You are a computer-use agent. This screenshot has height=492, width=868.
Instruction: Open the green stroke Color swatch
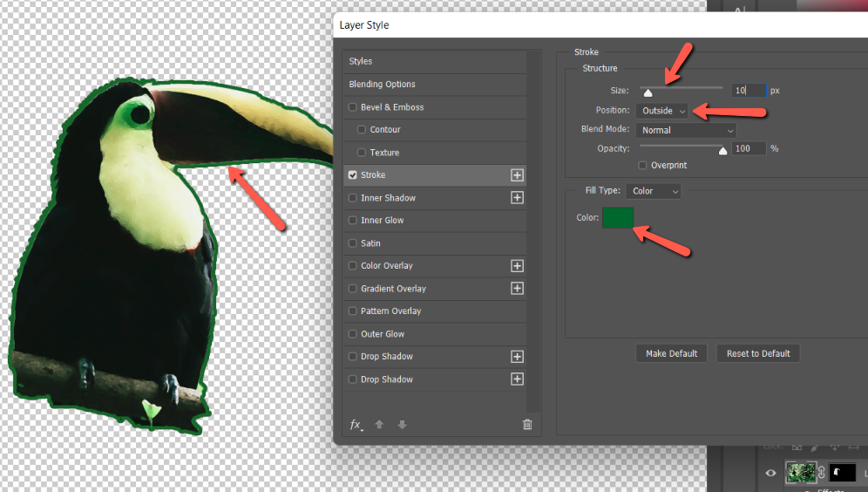pyautogui.click(x=617, y=218)
